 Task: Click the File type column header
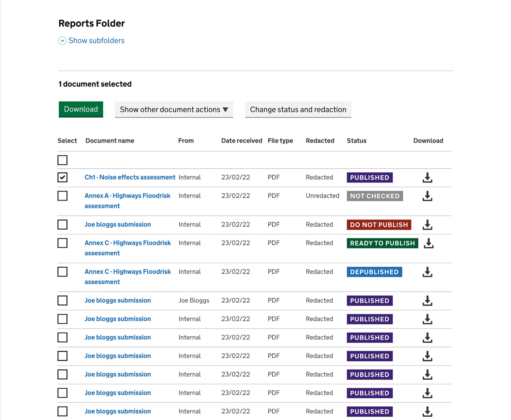280,141
